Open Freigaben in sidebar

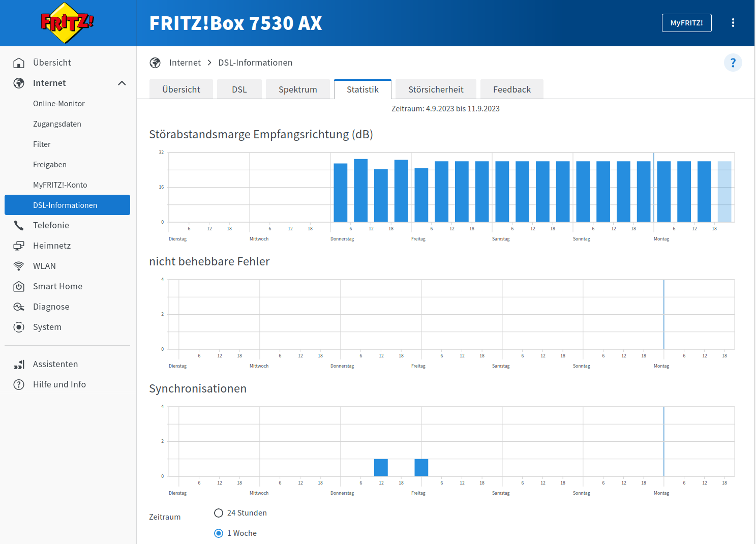pyautogui.click(x=67, y=164)
